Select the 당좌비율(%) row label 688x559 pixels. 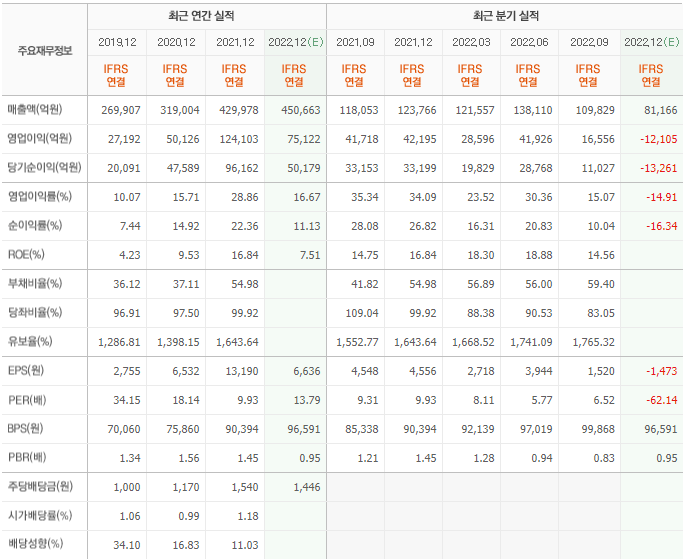pos(35,312)
